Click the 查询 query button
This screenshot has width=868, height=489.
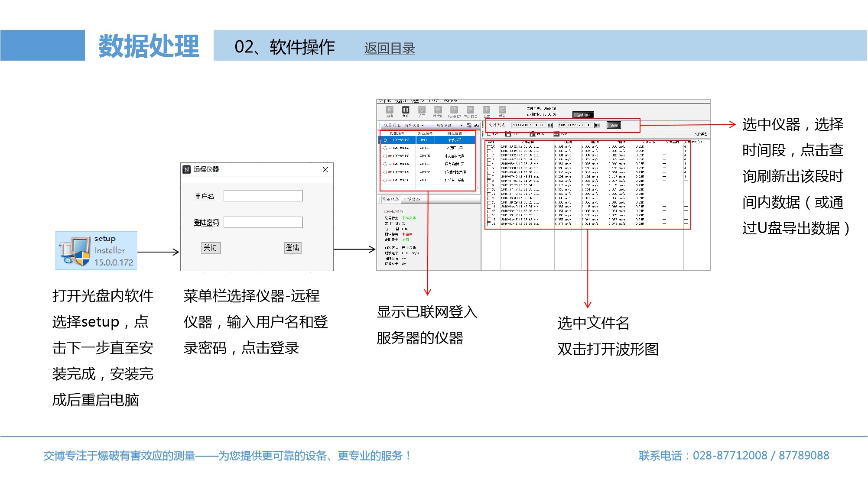(614, 125)
